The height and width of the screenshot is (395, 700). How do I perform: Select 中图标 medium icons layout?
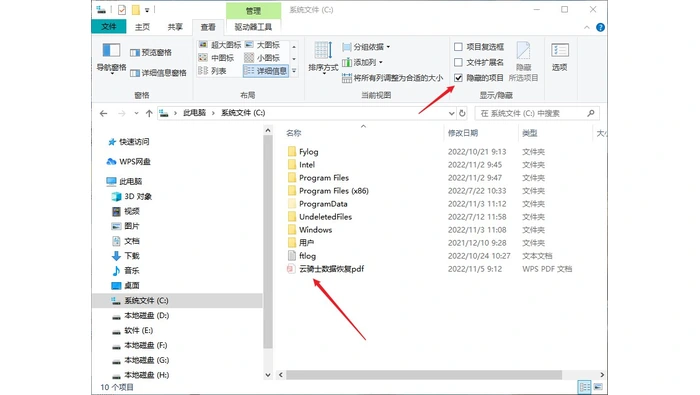tap(217, 58)
